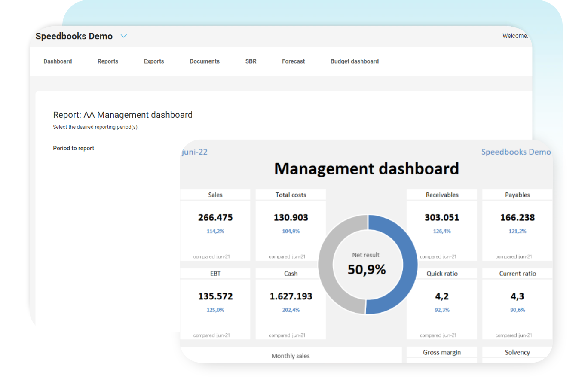Select the Payables KPI card
This screenshot has height=384, width=588.
click(x=517, y=218)
